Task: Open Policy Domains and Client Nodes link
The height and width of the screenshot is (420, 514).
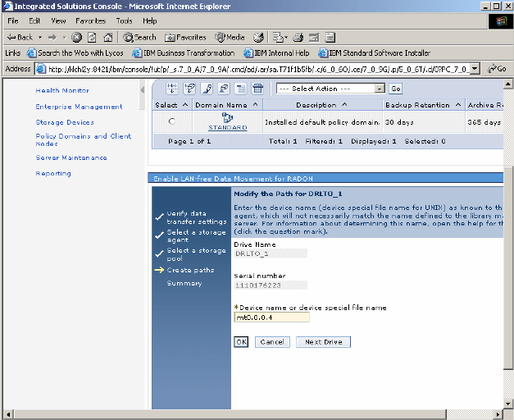Action: tap(84, 139)
